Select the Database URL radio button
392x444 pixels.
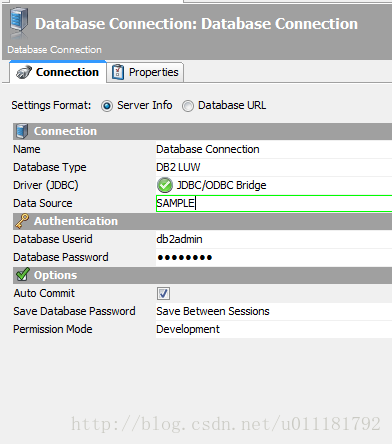tap(188, 106)
